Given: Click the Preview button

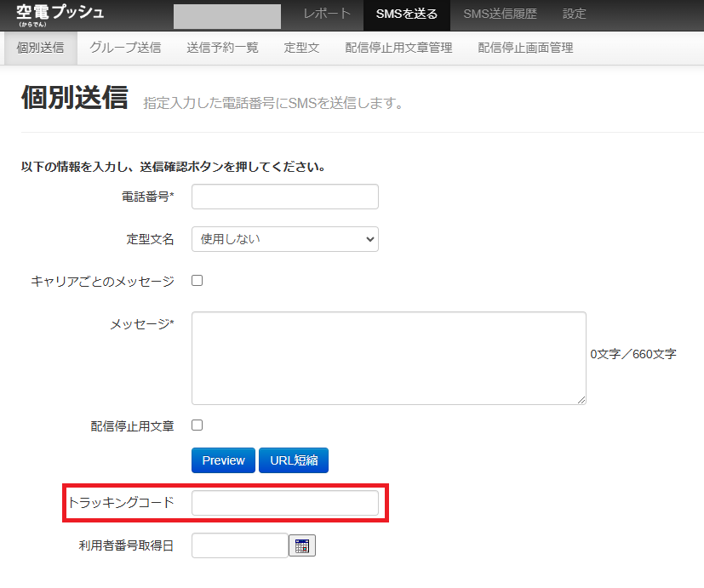Looking at the screenshot, I should 223,460.
